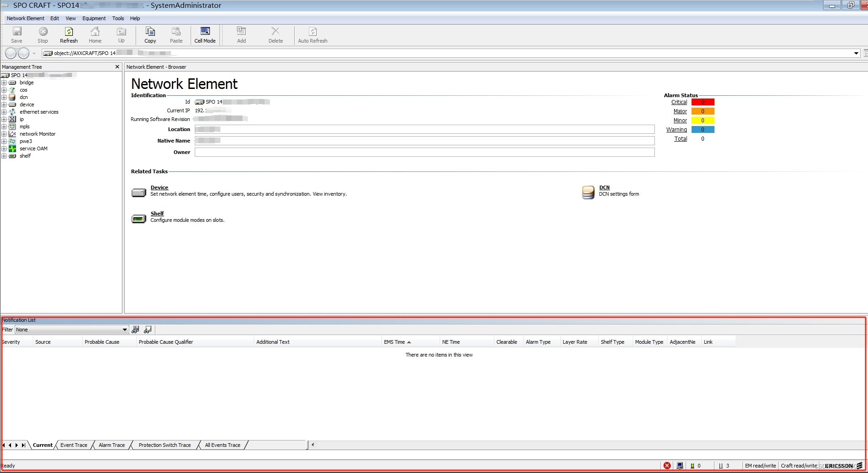Click the DCN database icon
This screenshot has width=868, height=473.
[588, 192]
